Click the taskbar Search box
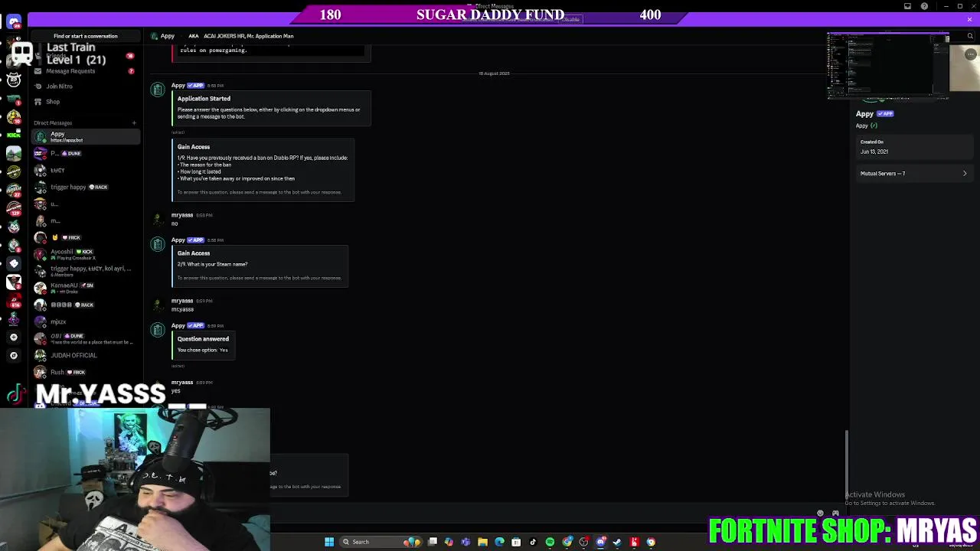Screen dimensions: 980x551 381,542
